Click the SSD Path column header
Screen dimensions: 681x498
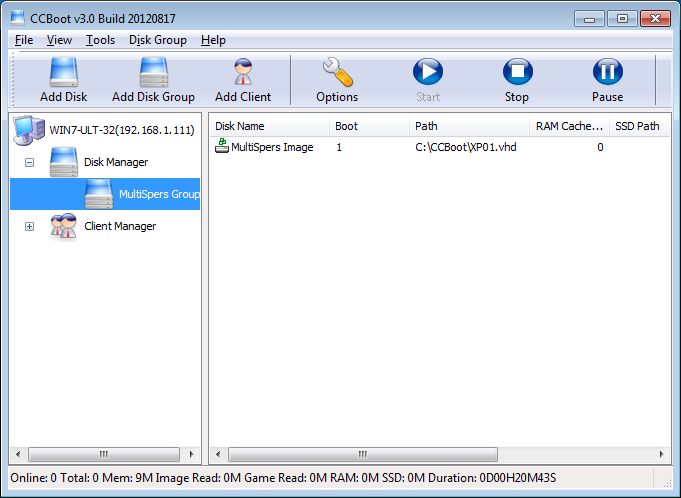(639, 126)
